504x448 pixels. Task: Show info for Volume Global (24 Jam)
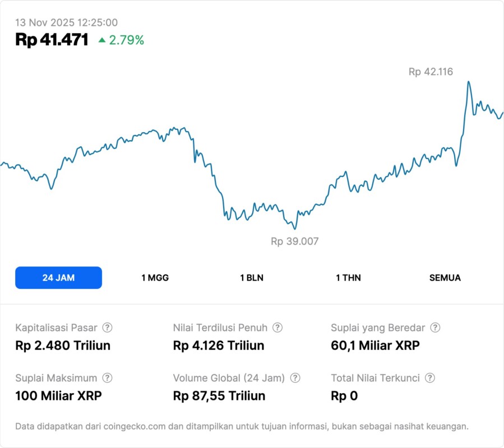[x=295, y=378]
